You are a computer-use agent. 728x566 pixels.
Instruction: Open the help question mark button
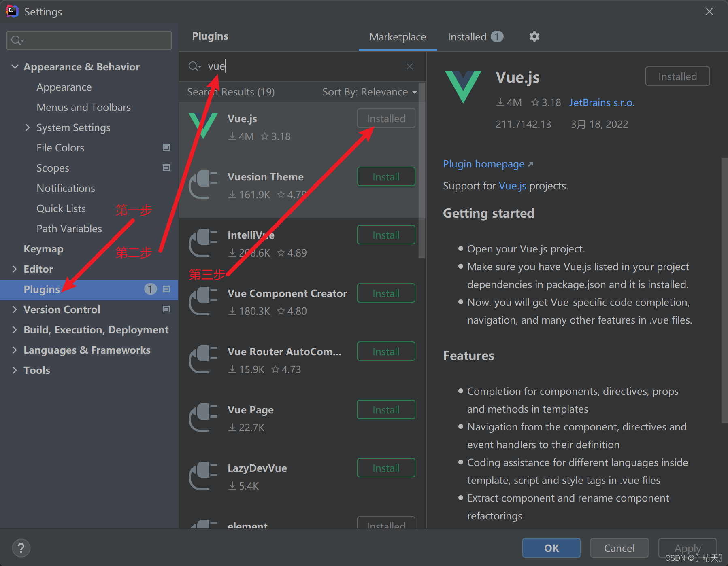(21, 548)
